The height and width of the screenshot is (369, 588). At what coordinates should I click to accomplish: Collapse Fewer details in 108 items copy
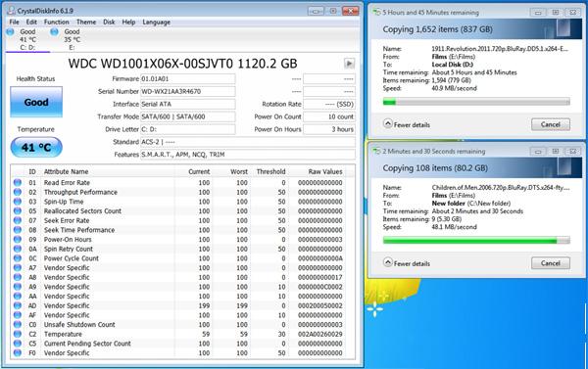(x=407, y=263)
